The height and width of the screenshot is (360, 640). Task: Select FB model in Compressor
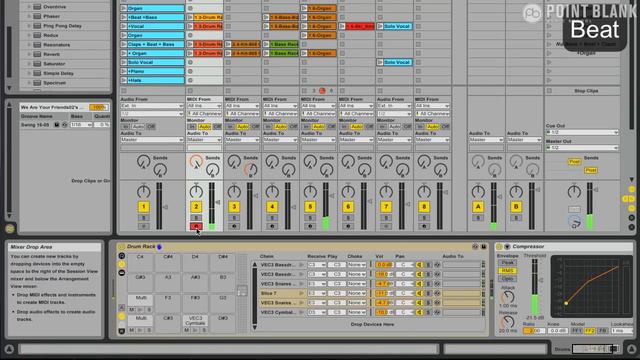pos(602,331)
